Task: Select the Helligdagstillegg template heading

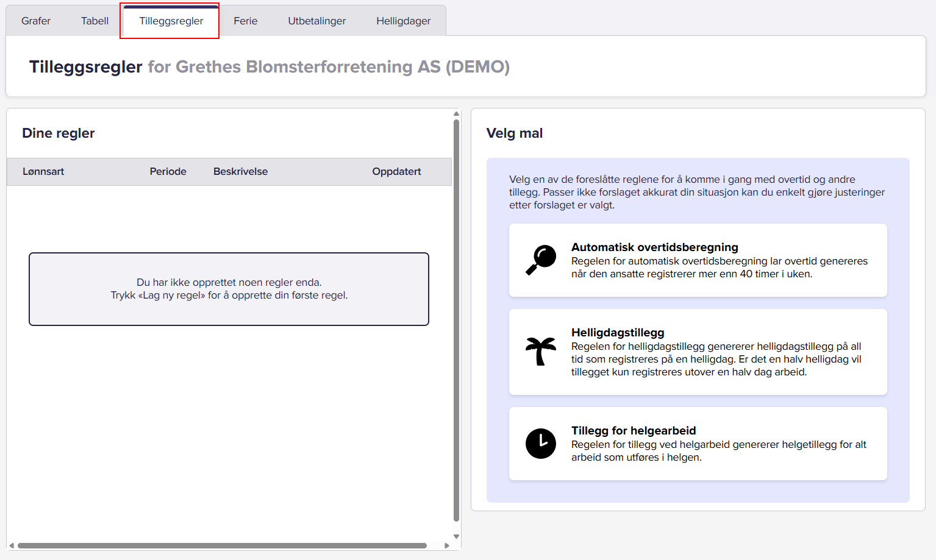Action: [x=617, y=332]
